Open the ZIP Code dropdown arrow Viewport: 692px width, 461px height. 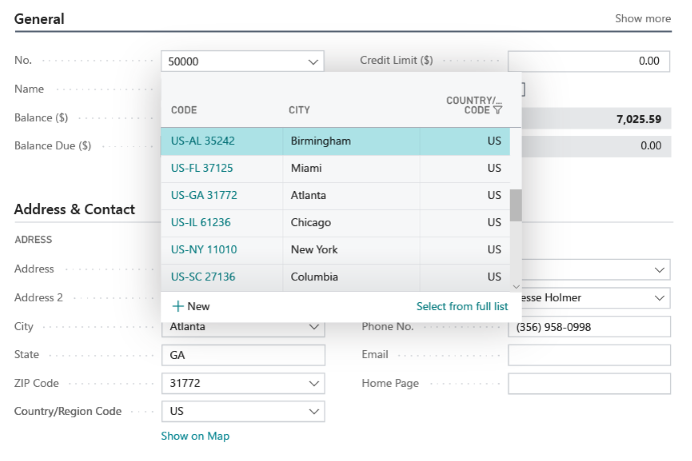(313, 383)
